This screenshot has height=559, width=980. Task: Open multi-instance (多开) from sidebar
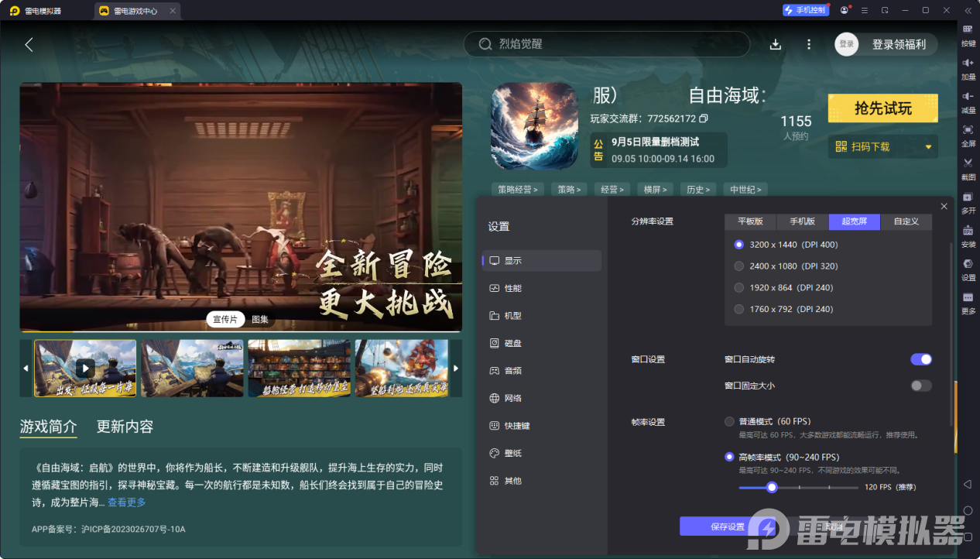click(968, 201)
